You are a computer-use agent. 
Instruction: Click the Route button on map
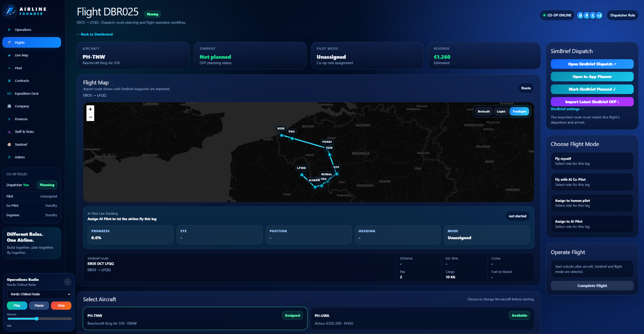coord(526,88)
